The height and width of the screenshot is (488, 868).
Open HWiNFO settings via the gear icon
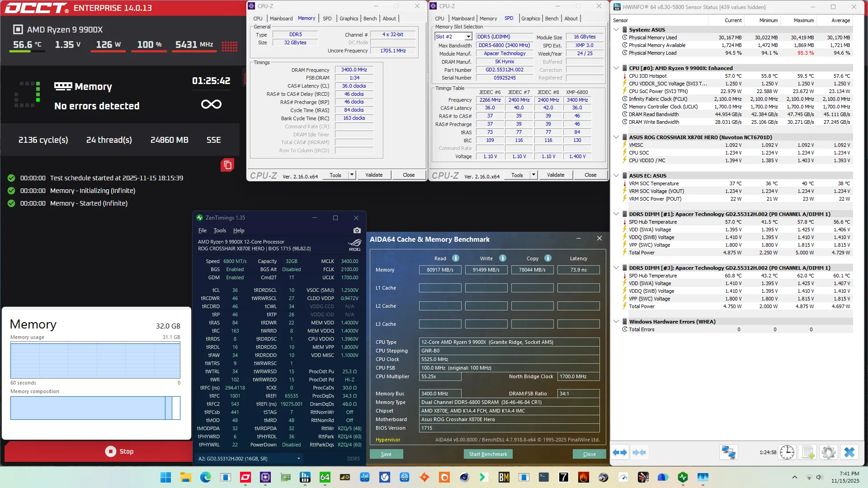pos(829,452)
